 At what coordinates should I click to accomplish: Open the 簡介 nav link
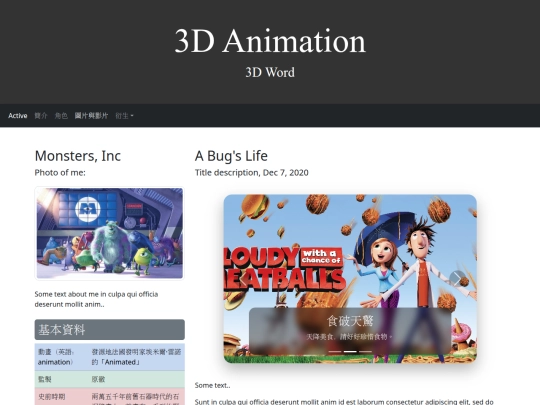coord(41,116)
